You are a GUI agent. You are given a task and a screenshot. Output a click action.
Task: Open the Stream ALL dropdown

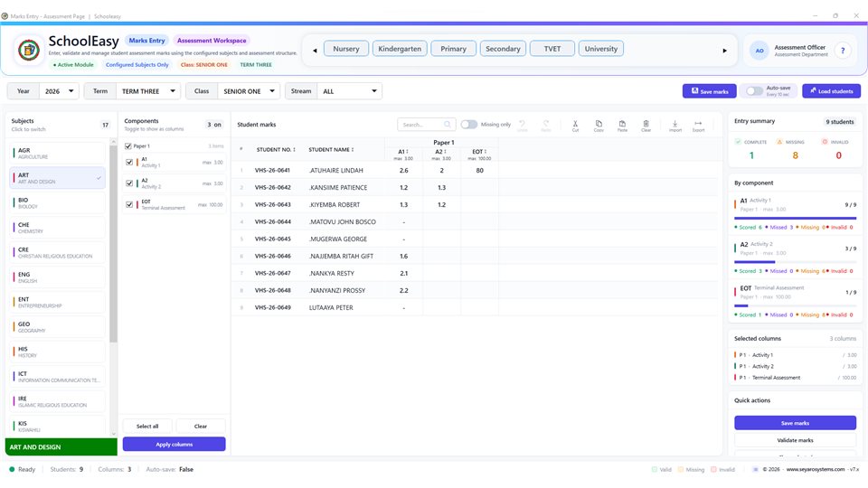pos(349,91)
